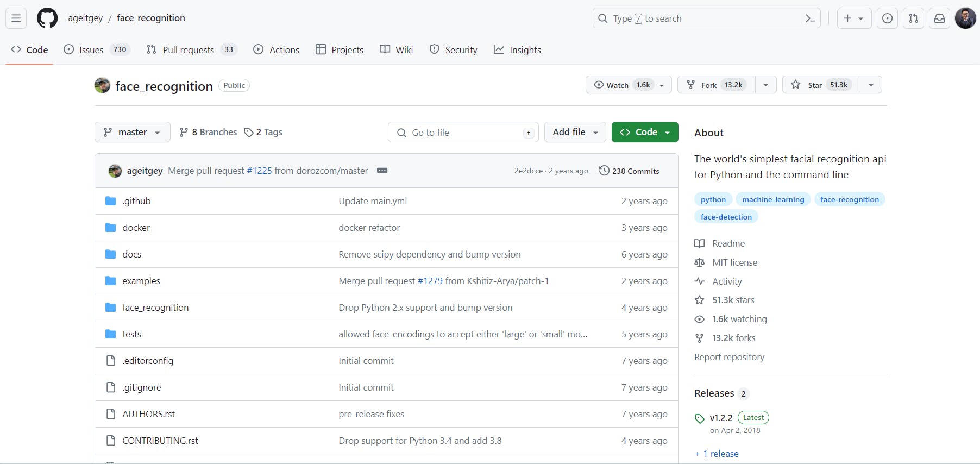
Task: Click the AUTHORS.rst file icon
Action: click(x=111, y=414)
